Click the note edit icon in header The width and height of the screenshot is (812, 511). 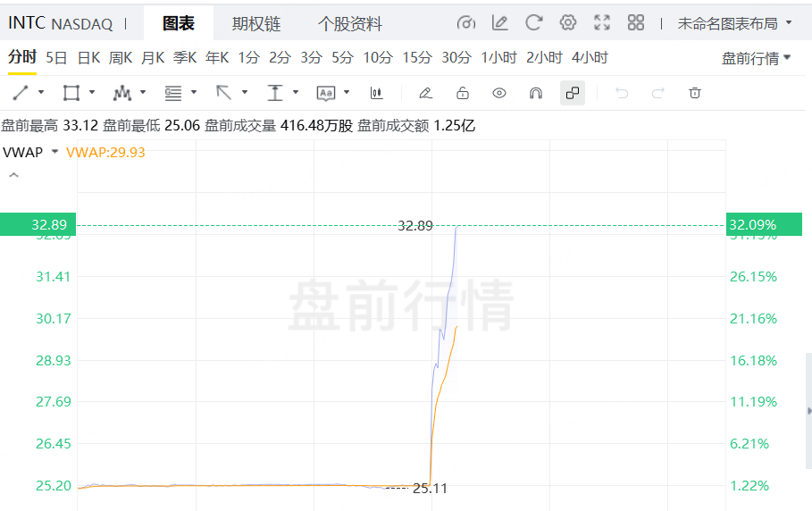pyautogui.click(x=499, y=22)
